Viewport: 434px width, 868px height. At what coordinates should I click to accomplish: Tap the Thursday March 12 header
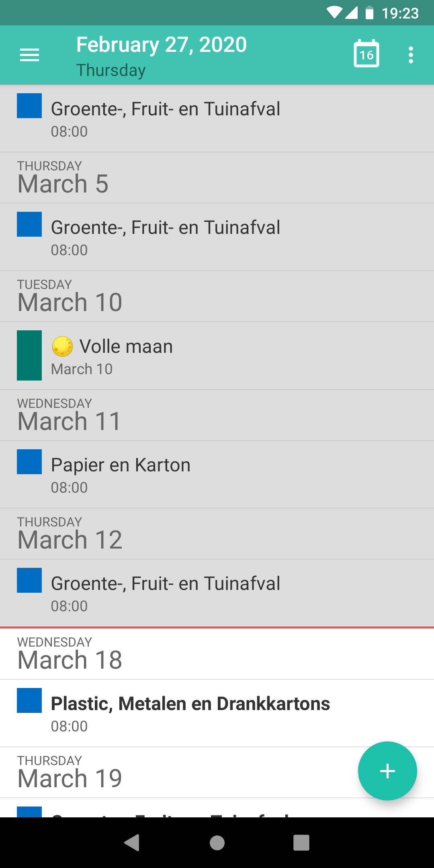[x=70, y=534]
